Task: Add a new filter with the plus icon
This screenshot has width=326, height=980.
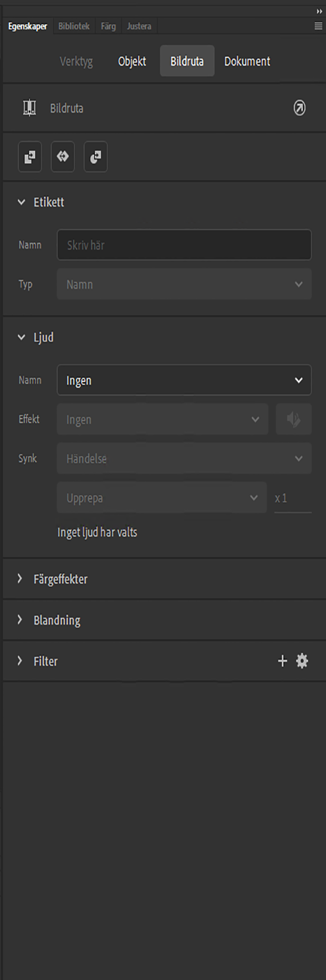Action: coord(282,661)
